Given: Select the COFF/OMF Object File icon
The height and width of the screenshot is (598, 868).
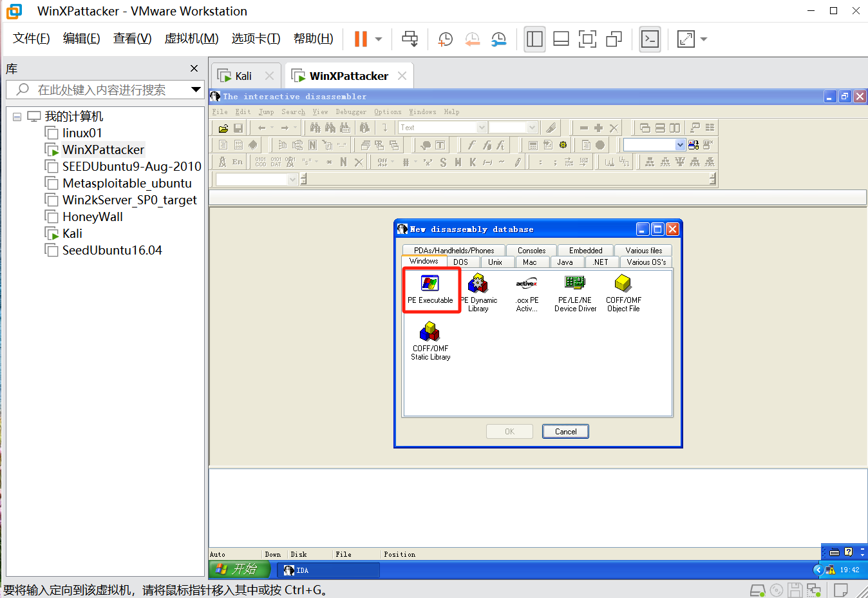Looking at the screenshot, I should [623, 293].
